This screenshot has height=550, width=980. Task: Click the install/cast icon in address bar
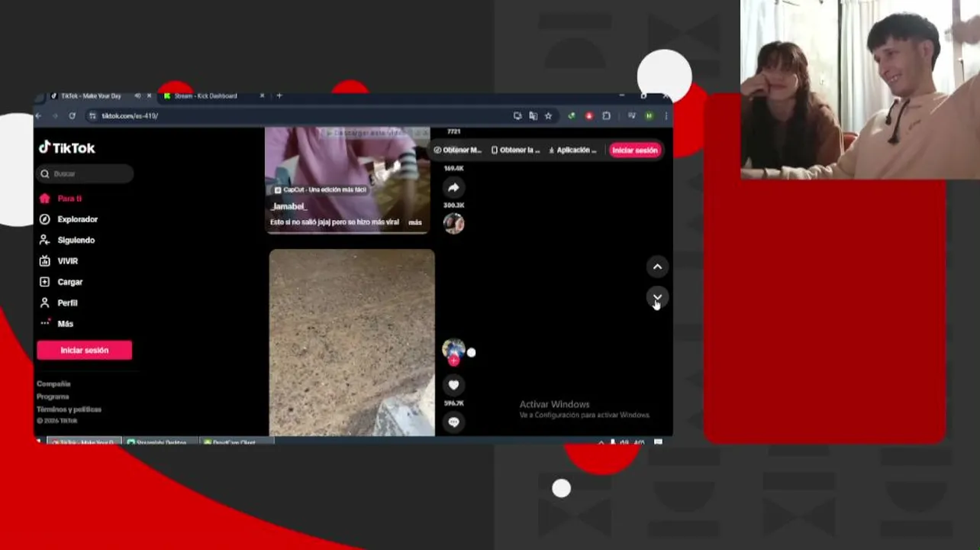click(x=517, y=116)
